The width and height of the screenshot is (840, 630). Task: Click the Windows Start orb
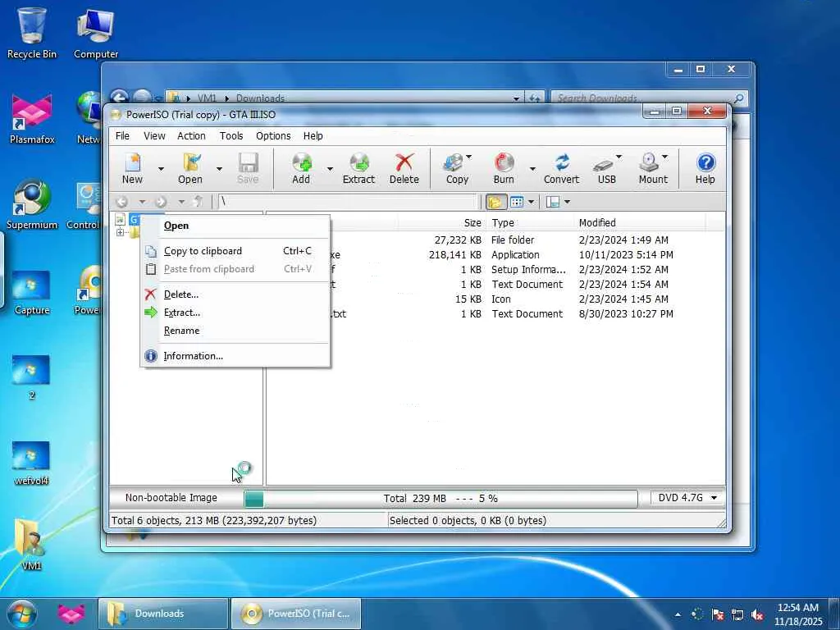click(x=22, y=614)
